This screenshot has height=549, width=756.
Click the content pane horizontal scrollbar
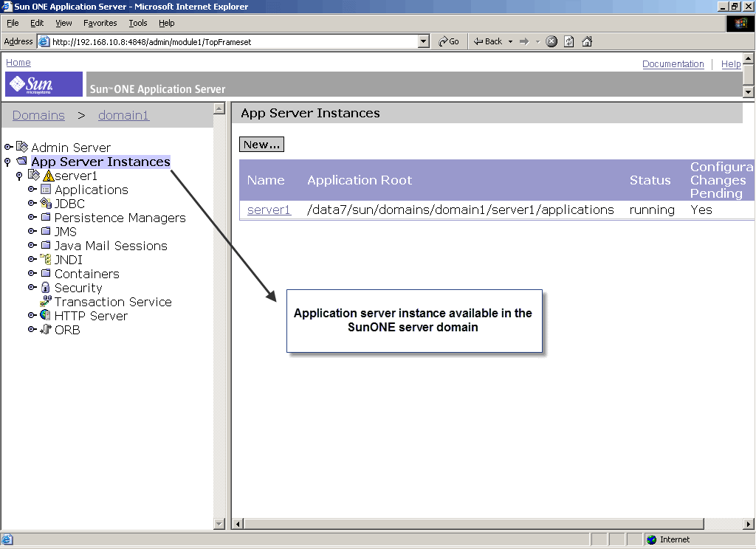click(475, 523)
